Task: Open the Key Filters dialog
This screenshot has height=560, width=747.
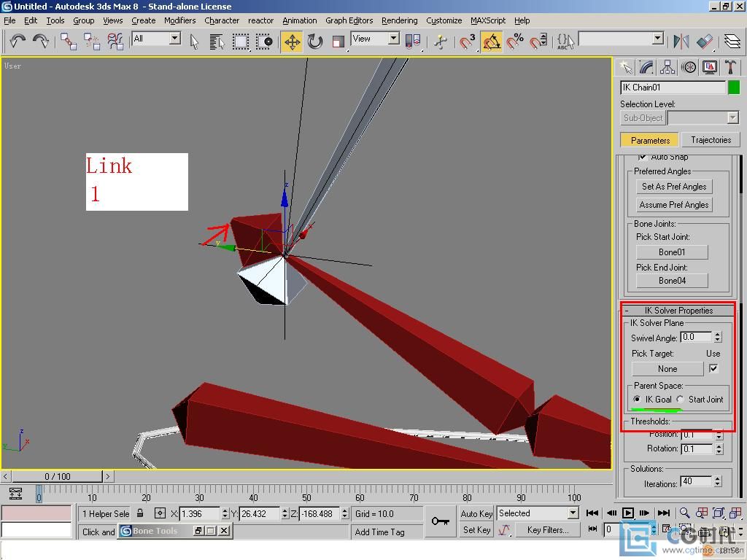Action: pyautogui.click(x=548, y=529)
